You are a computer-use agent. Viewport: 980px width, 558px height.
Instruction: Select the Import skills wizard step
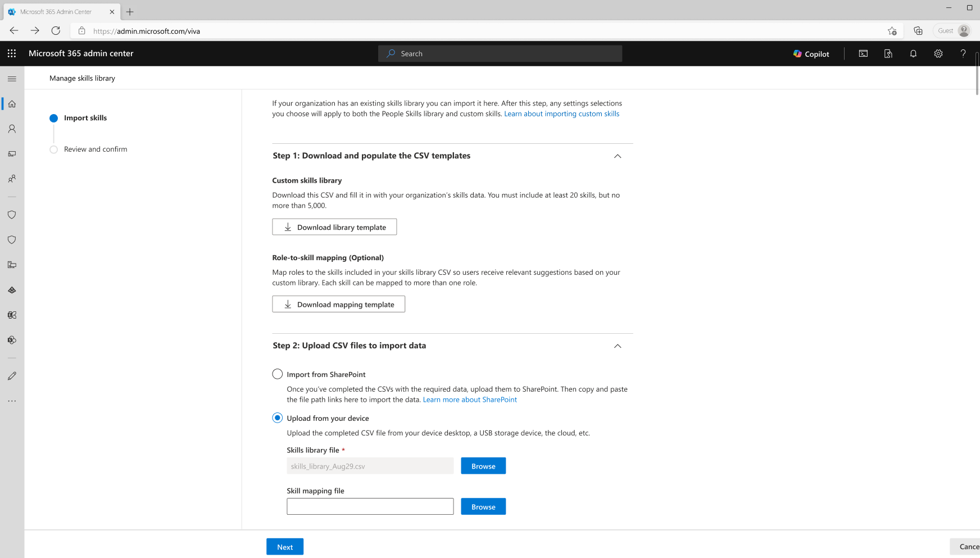pyautogui.click(x=79, y=118)
